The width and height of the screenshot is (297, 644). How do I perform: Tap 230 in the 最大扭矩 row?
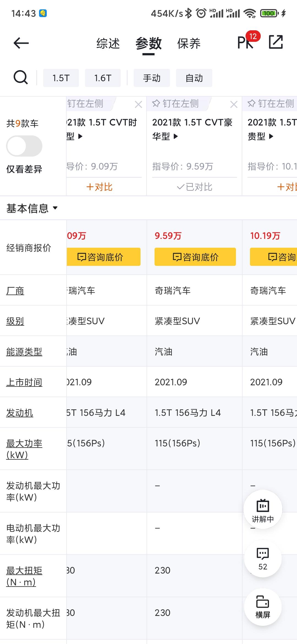tap(163, 571)
